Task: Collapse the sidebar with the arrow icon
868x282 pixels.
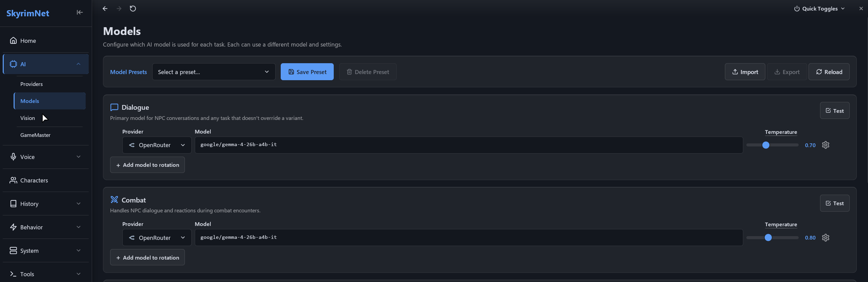Action: pyautogui.click(x=80, y=13)
